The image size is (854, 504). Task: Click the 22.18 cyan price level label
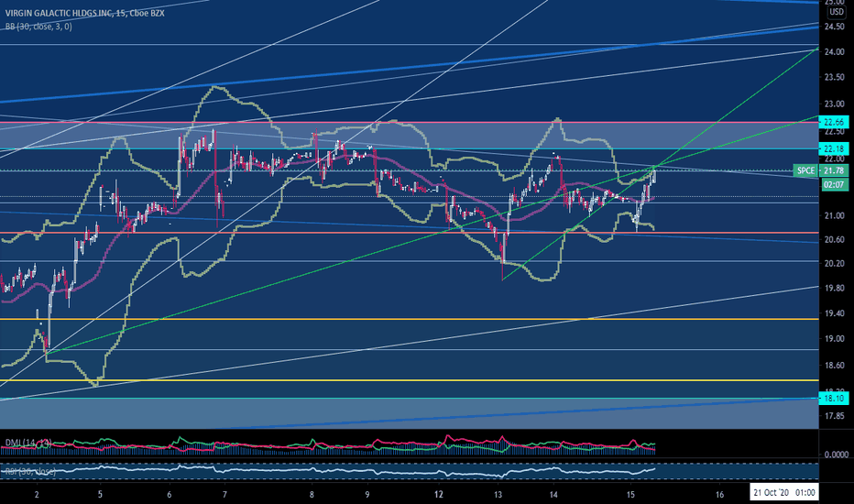point(834,148)
